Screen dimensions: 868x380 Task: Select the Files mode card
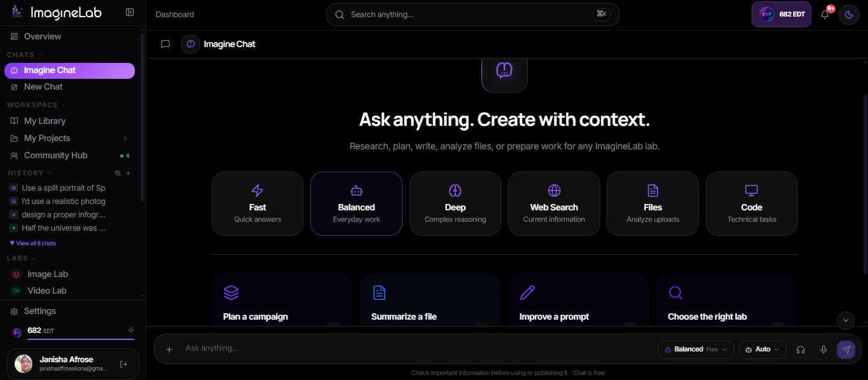652,203
